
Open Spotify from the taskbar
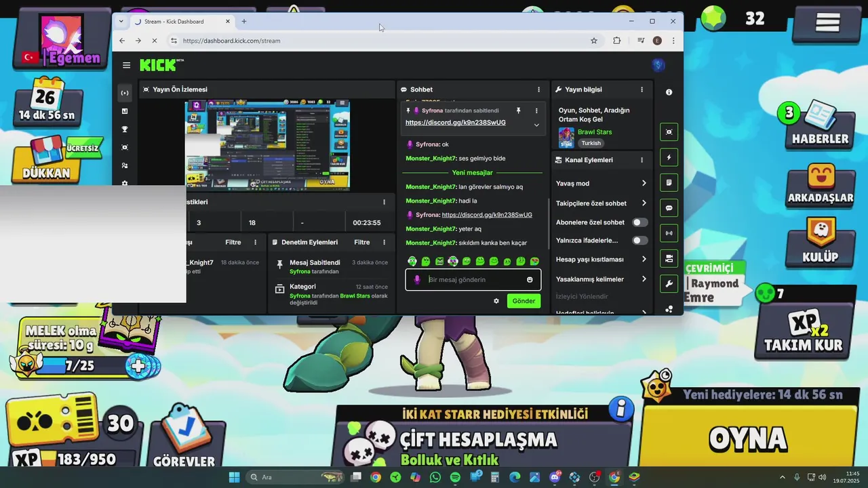pos(455,477)
